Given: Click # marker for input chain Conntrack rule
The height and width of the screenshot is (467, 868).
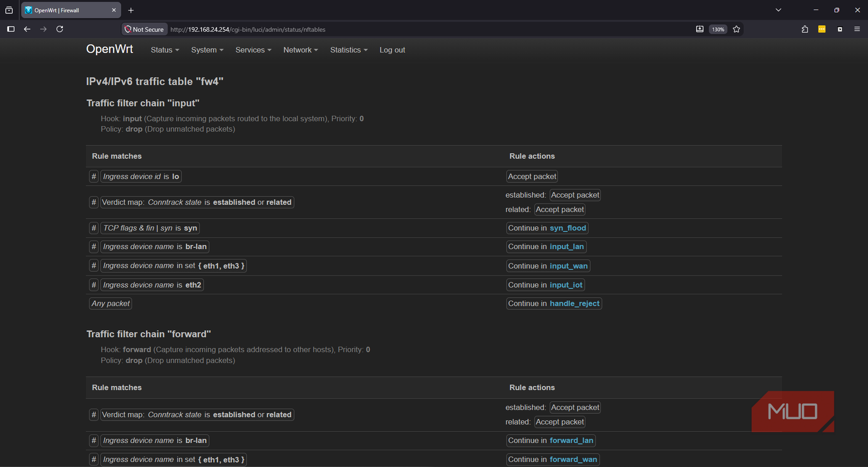Looking at the screenshot, I should click(x=94, y=202).
